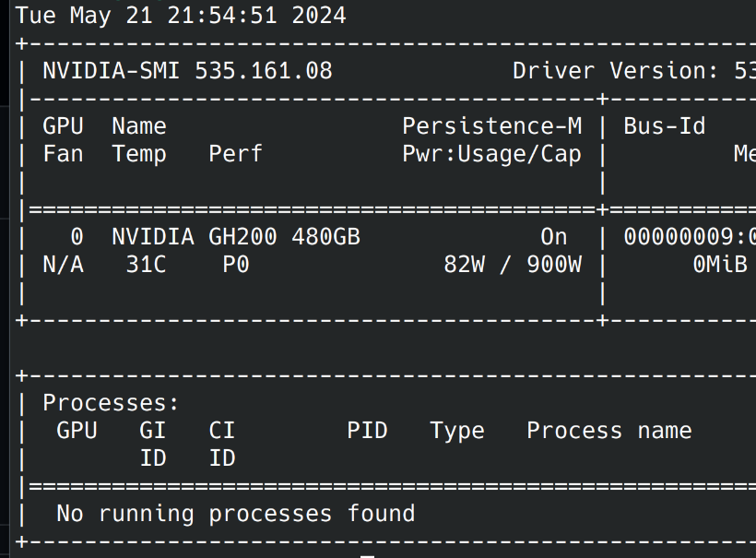The height and width of the screenshot is (558, 756).
Task: Click the 'Processes:' section heading
Action: [x=111, y=403]
